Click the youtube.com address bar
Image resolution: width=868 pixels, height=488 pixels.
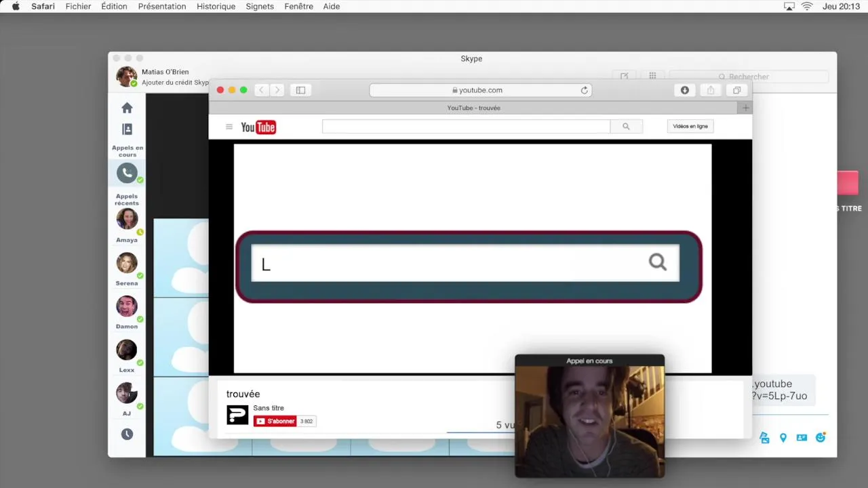click(x=480, y=90)
